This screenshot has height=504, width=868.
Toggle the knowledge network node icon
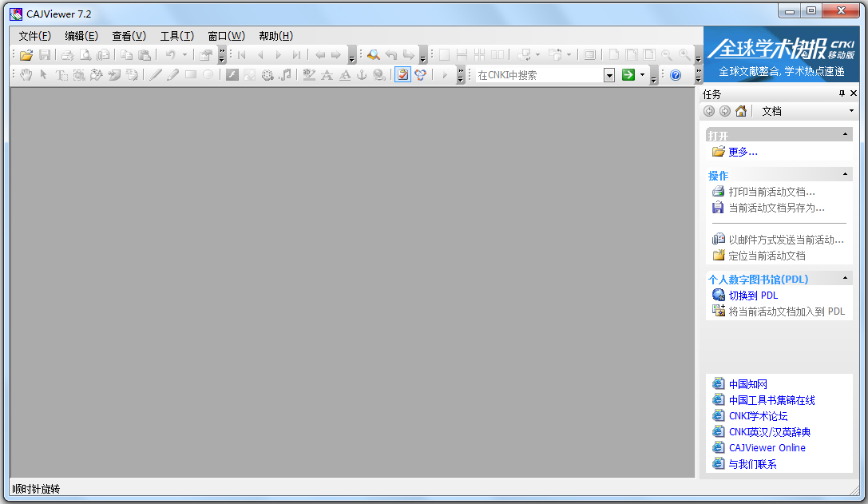click(x=421, y=74)
